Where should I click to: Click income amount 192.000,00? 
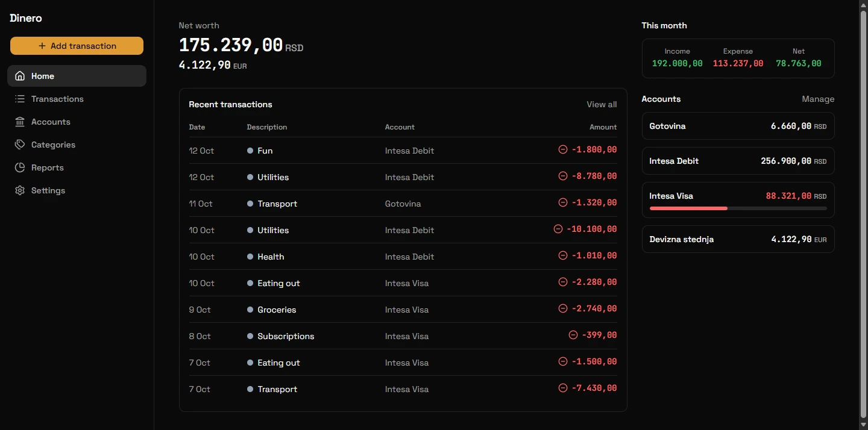click(x=677, y=63)
